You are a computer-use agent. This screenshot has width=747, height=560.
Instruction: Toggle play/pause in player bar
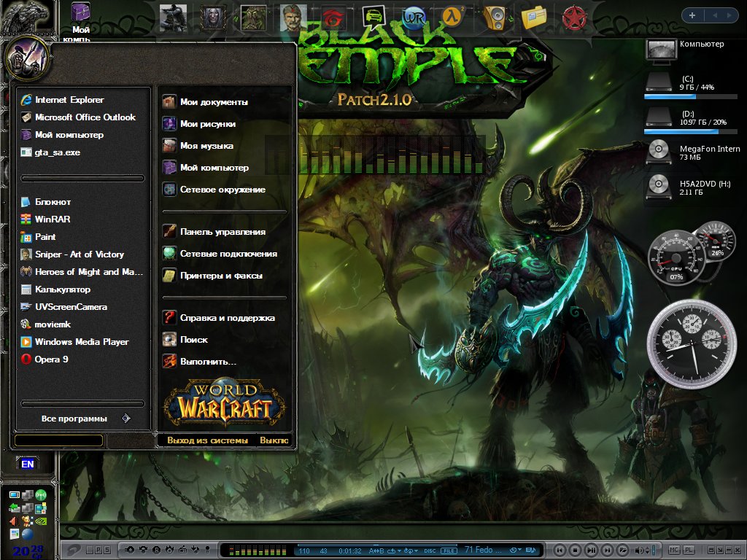coord(591,550)
